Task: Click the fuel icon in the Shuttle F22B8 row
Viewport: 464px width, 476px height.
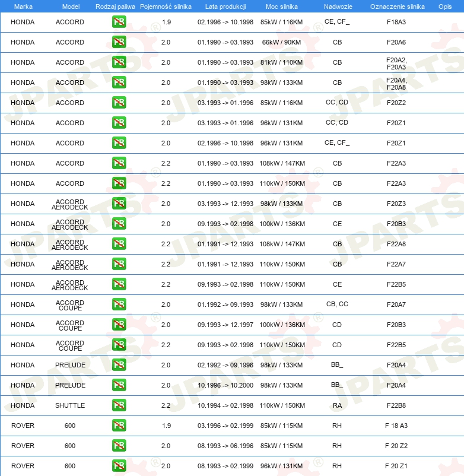Action: [119, 405]
